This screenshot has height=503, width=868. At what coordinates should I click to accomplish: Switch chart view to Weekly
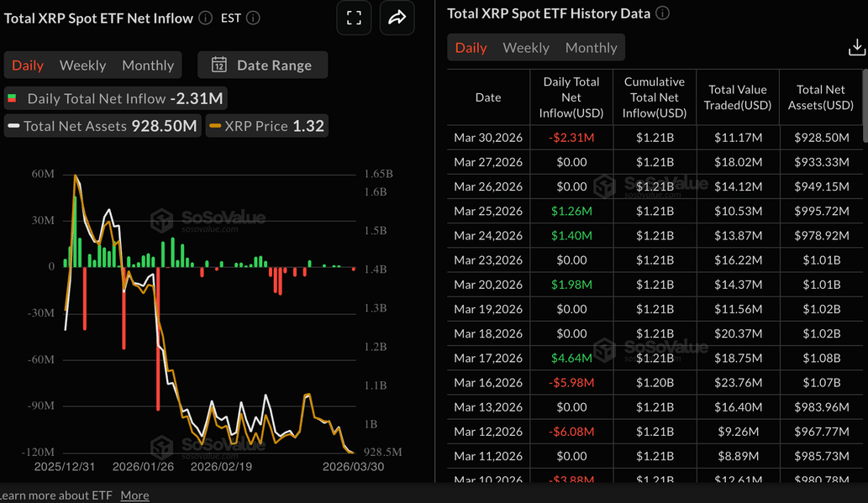pos(82,65)
